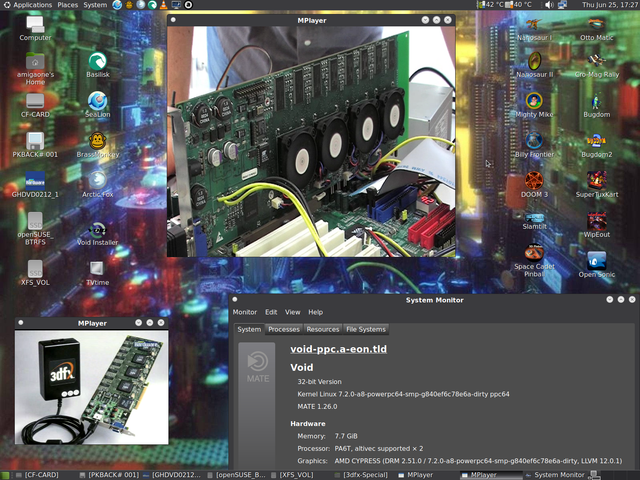Open the Help menu in System Monitor

pyautogui.click(x=315, y=312)
